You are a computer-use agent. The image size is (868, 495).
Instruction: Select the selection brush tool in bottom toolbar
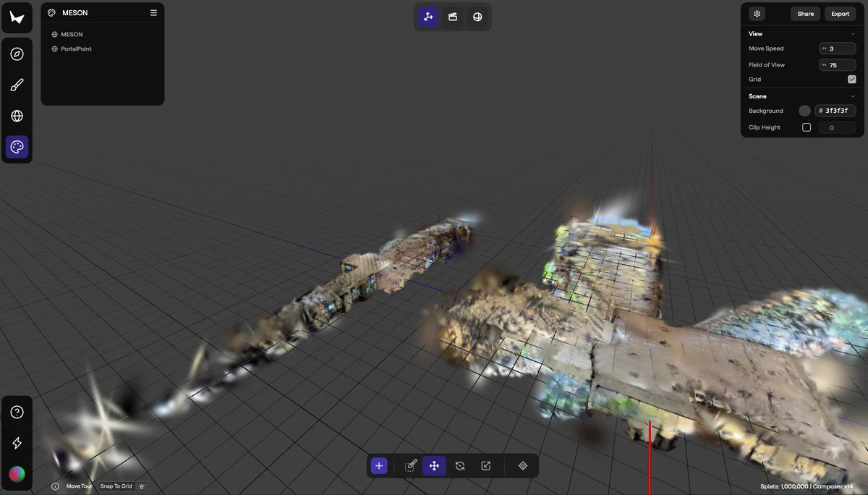[411, 466]
